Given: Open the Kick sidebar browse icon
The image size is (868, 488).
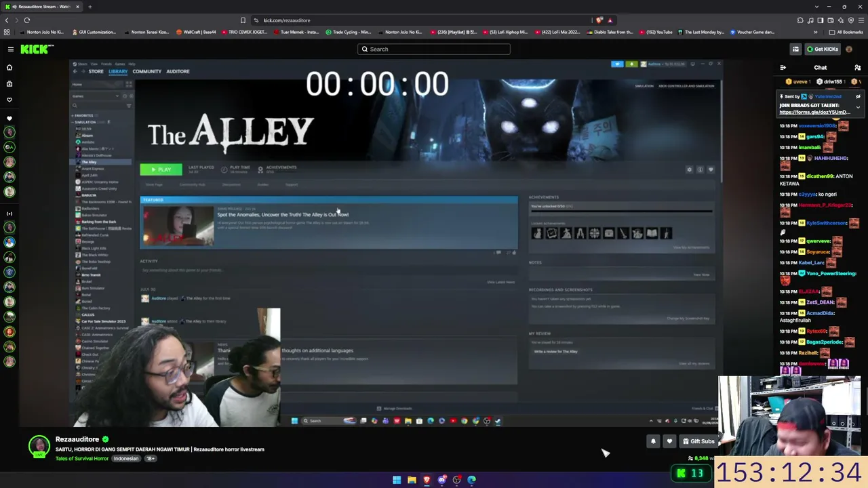Looking at the screenshot, I should pos(9,84).
